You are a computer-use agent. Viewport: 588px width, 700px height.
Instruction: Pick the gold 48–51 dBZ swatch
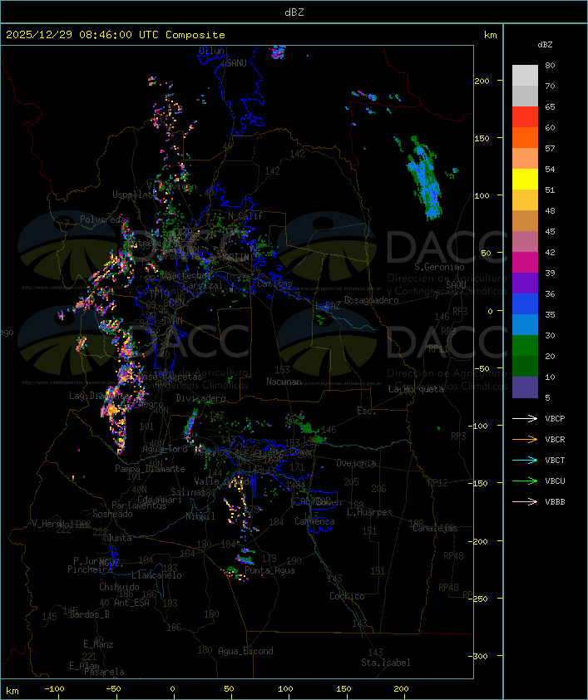coord(525,200)
